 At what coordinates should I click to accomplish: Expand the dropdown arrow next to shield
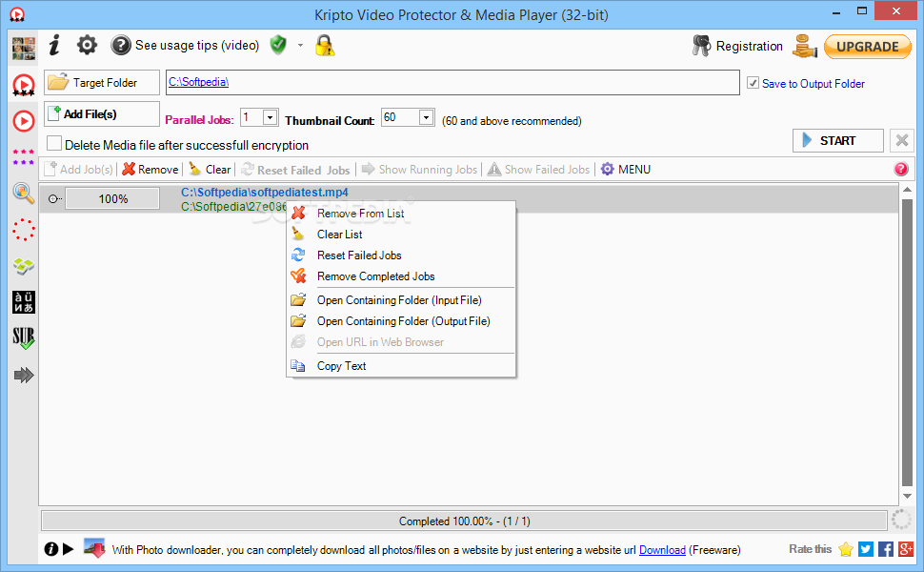300,46
